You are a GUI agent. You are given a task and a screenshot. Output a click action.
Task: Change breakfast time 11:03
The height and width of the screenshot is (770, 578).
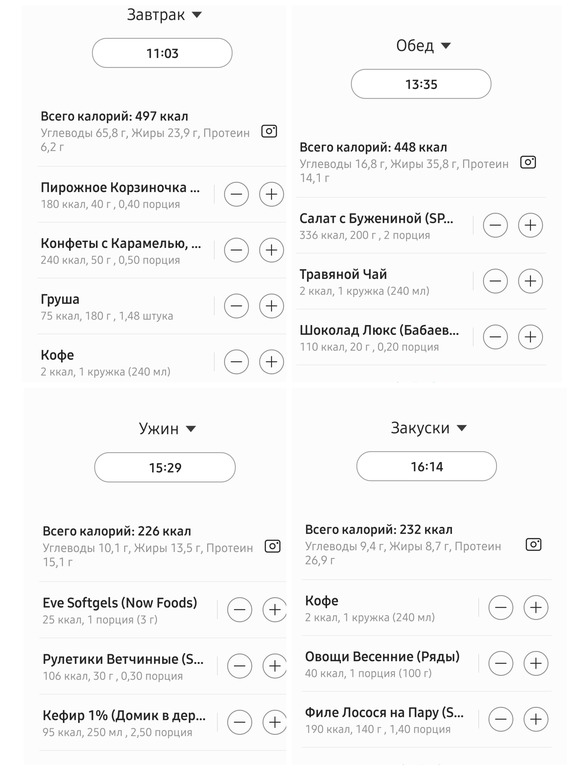(x=162, y=53)
